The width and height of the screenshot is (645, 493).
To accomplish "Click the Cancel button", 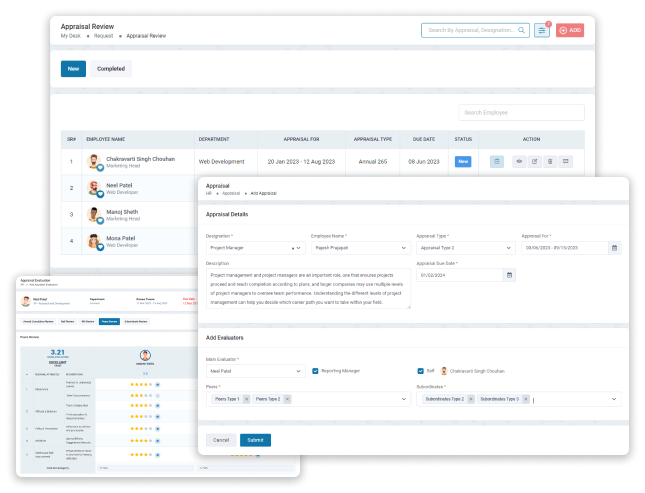I will coord(221,440).
